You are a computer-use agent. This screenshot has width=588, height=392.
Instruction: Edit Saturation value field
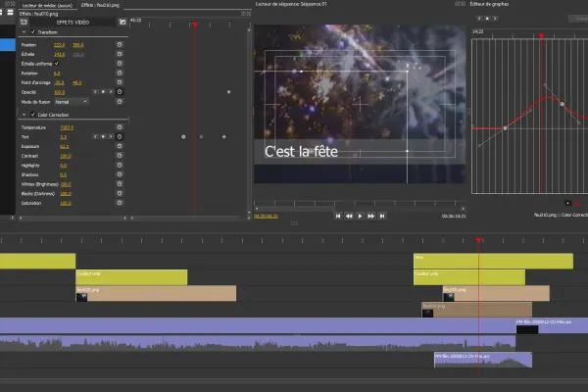point(66,203)
